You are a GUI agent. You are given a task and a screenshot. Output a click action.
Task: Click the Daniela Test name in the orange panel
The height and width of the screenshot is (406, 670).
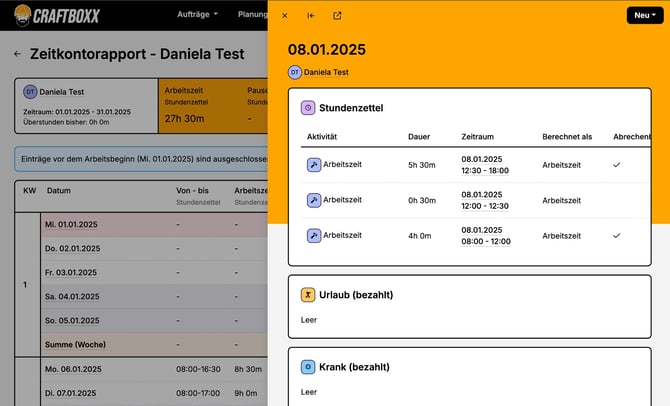pyautogui.click(x=326, y=72)
